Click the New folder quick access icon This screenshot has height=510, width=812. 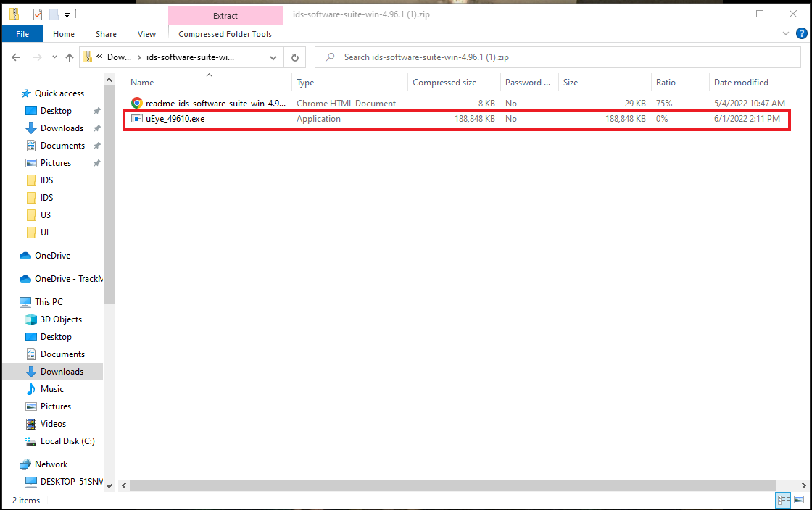[54, 14]
